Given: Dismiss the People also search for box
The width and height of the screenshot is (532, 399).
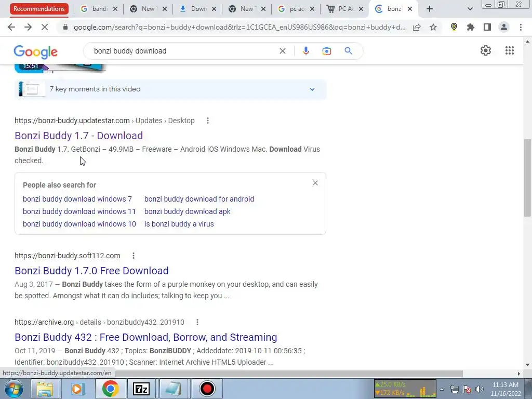Looking at the screenshot, I should (315, 183).
